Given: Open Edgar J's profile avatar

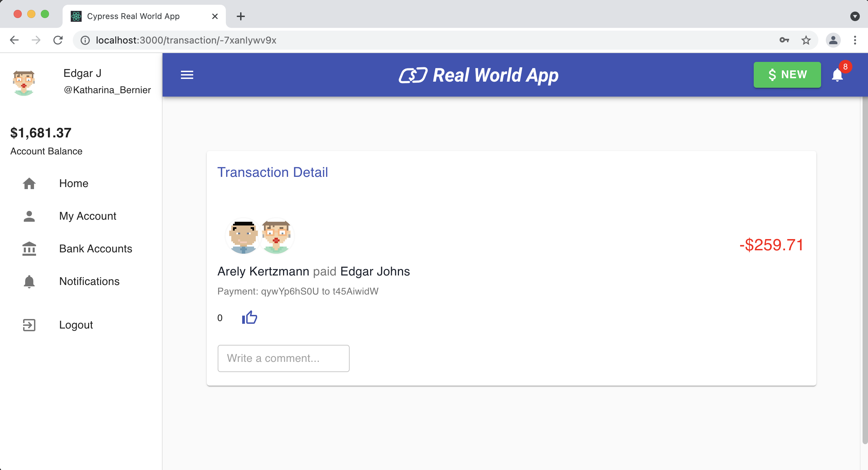Looking at the screenshot, I should [x=23, y=82].
